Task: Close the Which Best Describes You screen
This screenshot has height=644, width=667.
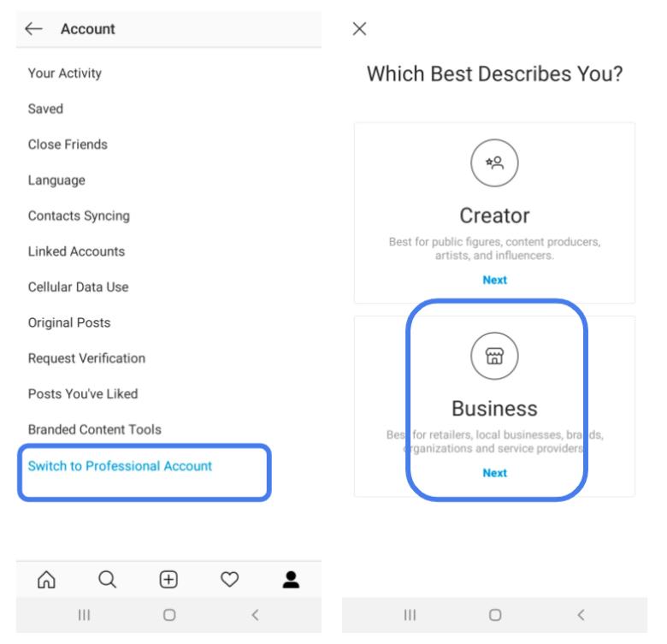Action: [x=359, y=29]
